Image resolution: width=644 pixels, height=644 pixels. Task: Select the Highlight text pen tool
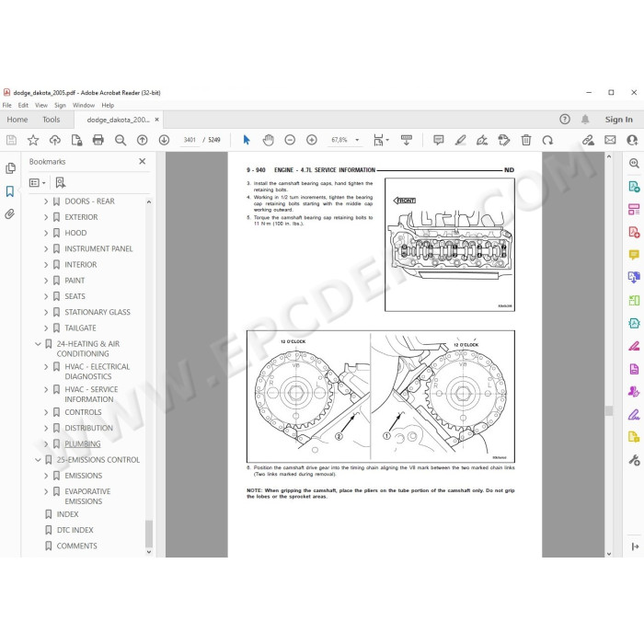[x=460, y=140]
